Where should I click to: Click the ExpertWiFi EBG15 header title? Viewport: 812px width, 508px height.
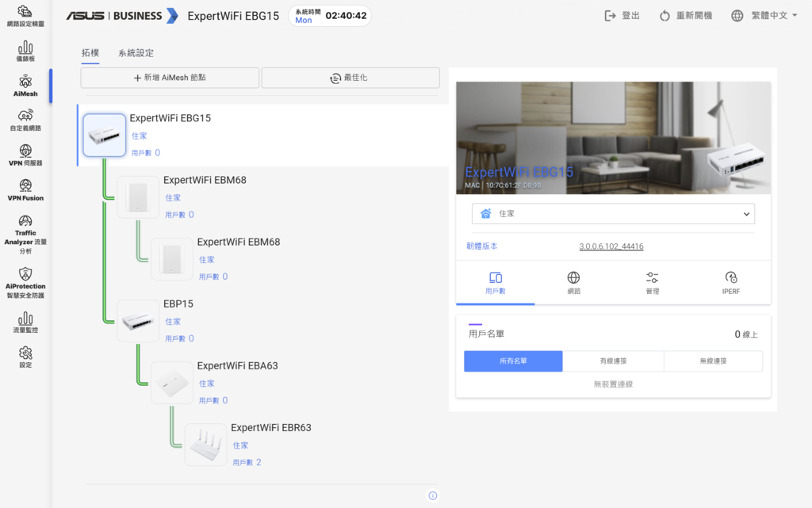pos(233,16)
